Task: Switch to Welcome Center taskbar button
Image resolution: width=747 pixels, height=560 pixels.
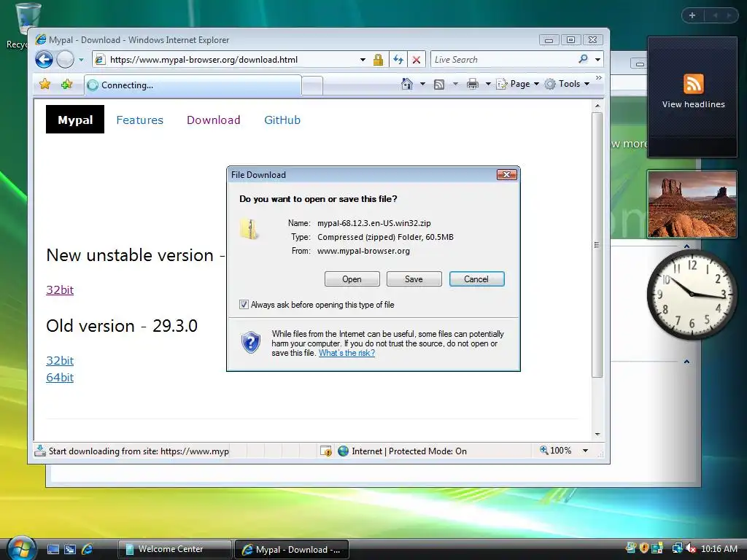Action: 174,549
